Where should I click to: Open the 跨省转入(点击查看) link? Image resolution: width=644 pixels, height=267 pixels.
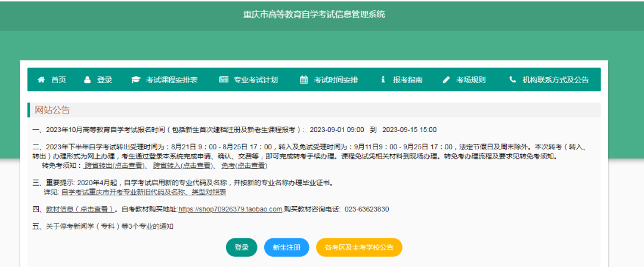click(x=182, y=166)
